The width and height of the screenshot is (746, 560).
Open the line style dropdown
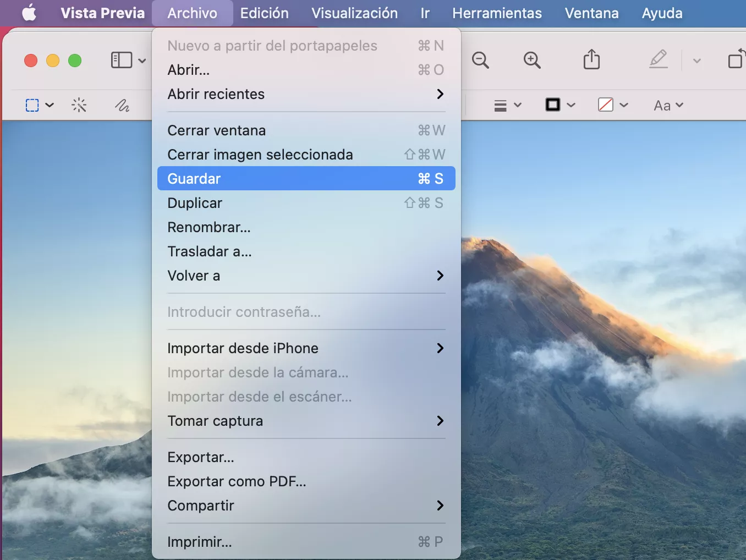click(x=507, y=105)
